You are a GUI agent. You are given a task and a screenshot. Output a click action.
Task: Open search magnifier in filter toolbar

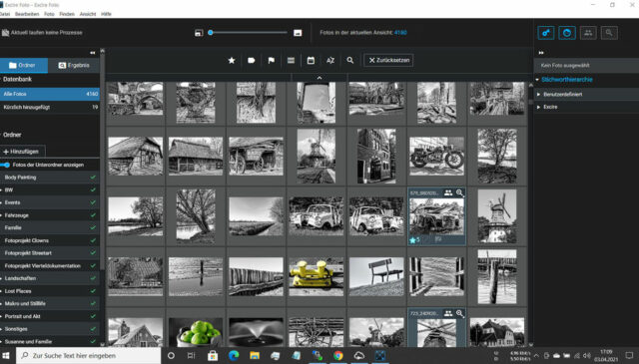(x=350, y=60)
